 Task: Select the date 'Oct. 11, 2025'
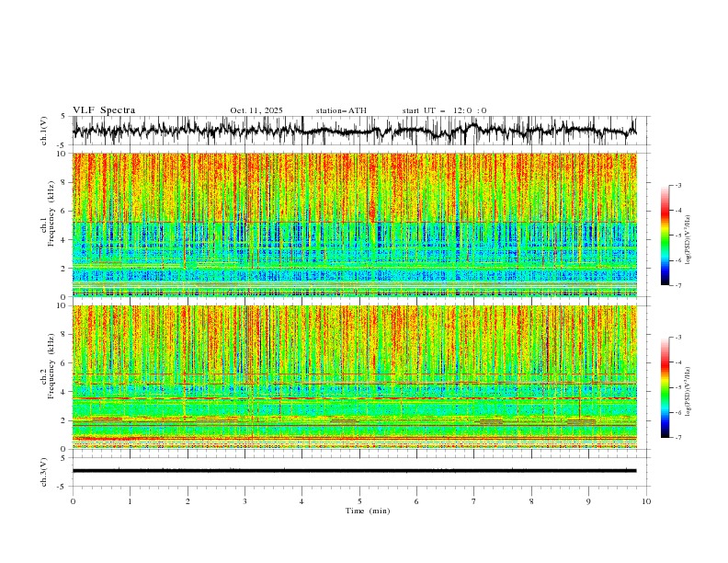click(256, 110)
